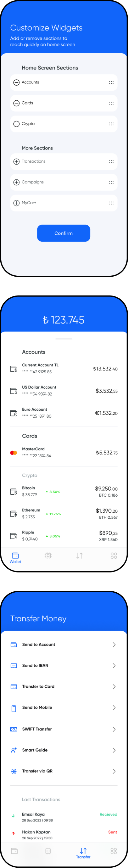This screenshot has height=868, width=128.
Task: Remove Crypto section with minus icon
Action: (16, 124)
